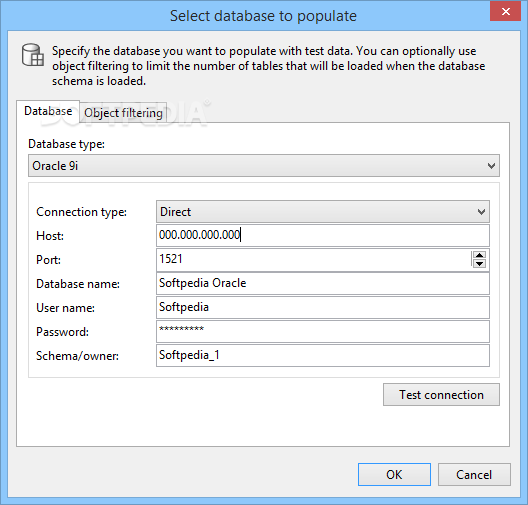This screenshot has height=505, width=528.
Task: Click the Test connection button
Action: click(x=441, y=395)
